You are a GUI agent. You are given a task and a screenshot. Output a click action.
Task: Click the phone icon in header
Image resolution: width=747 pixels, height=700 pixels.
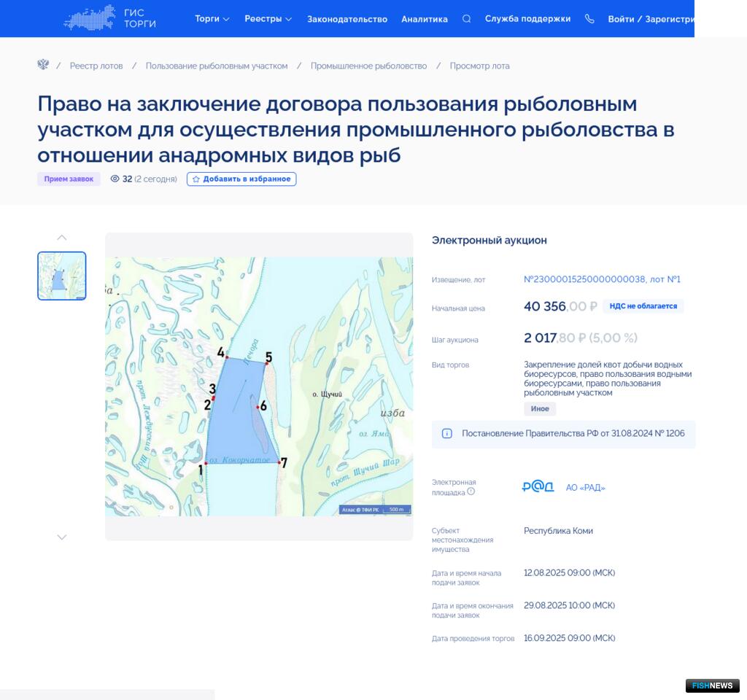[x=589, y=19]
